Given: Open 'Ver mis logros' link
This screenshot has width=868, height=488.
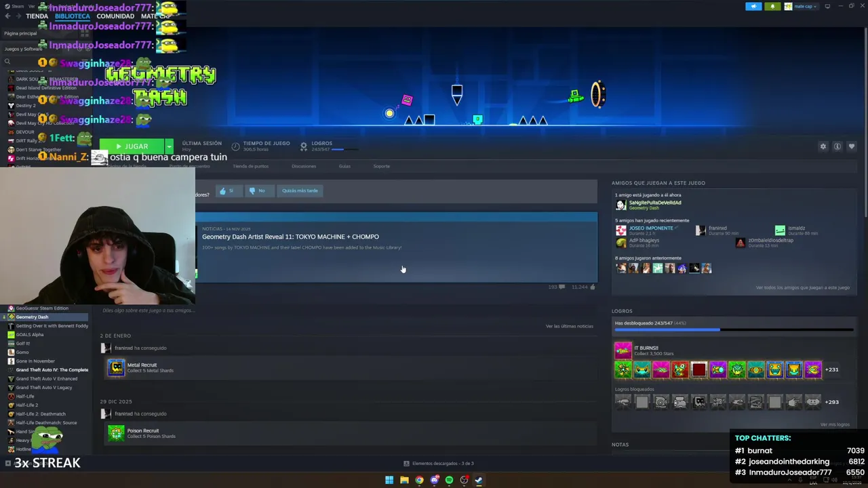Looking at the screenshot, I should (835, 424).
